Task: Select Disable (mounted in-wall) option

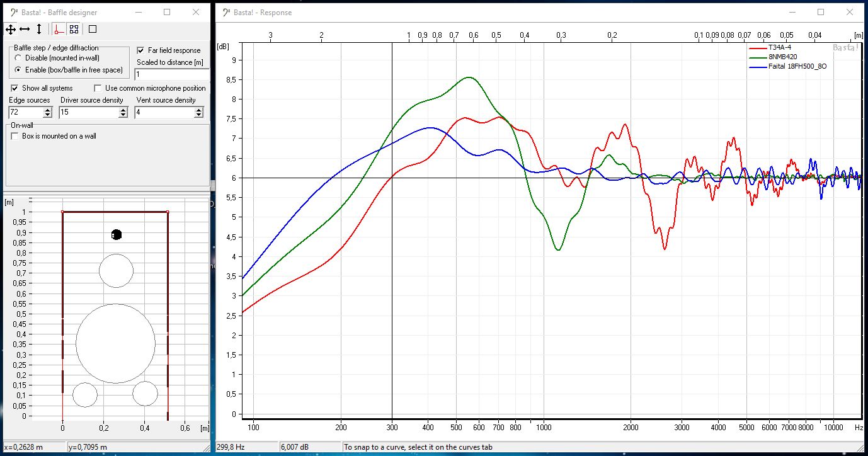Action: pos(18,58)
